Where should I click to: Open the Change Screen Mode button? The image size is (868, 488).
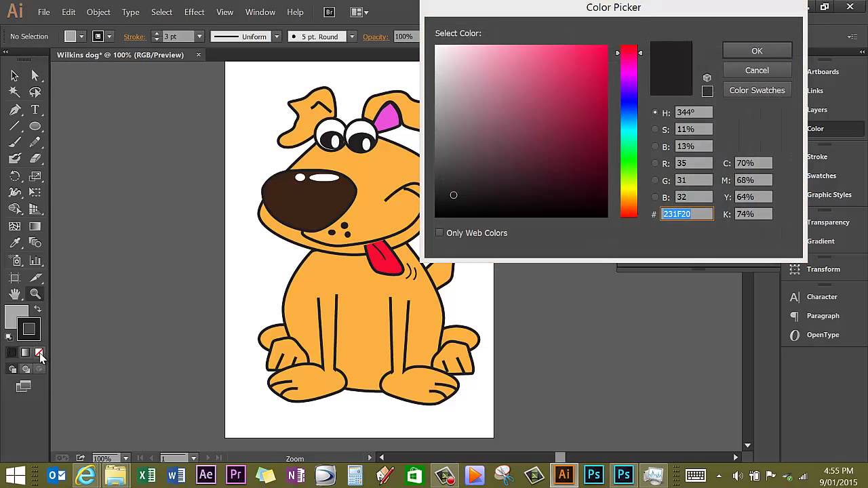pyautogui.click(x=24, y=386)
